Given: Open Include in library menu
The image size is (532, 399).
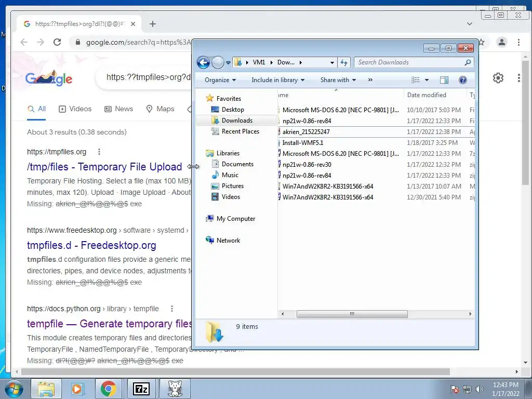Looking at the screenshot, I should 278,80.
